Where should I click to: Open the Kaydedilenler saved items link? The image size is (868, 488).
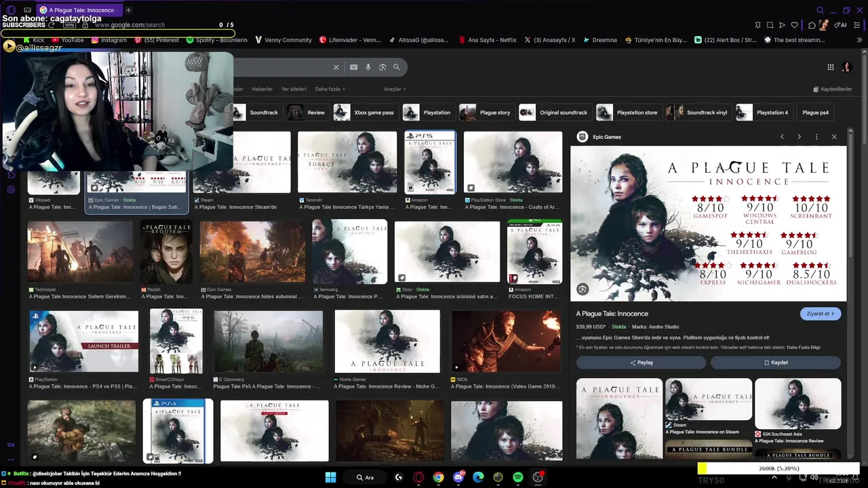(x=832, y=89)
